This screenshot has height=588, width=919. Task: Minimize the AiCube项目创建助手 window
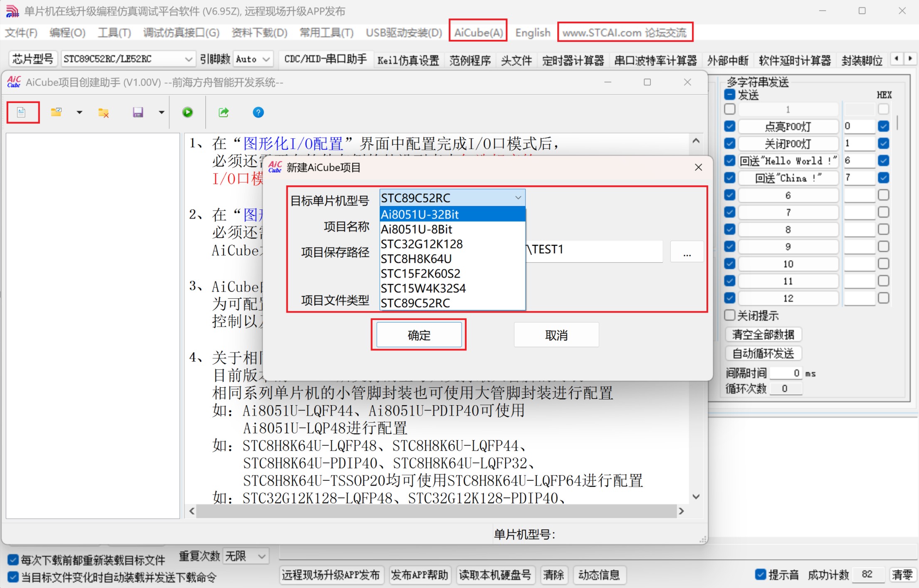click(608, 82)
